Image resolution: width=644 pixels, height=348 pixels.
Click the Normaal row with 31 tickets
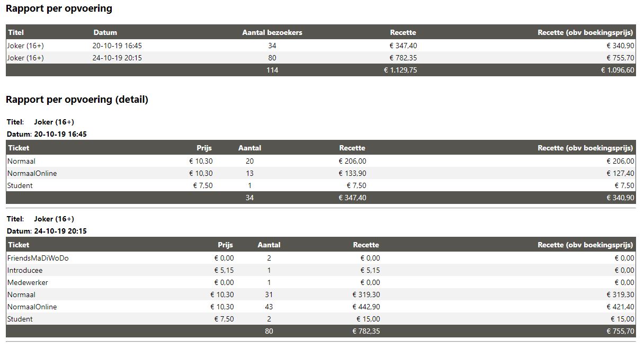(321, 295)
